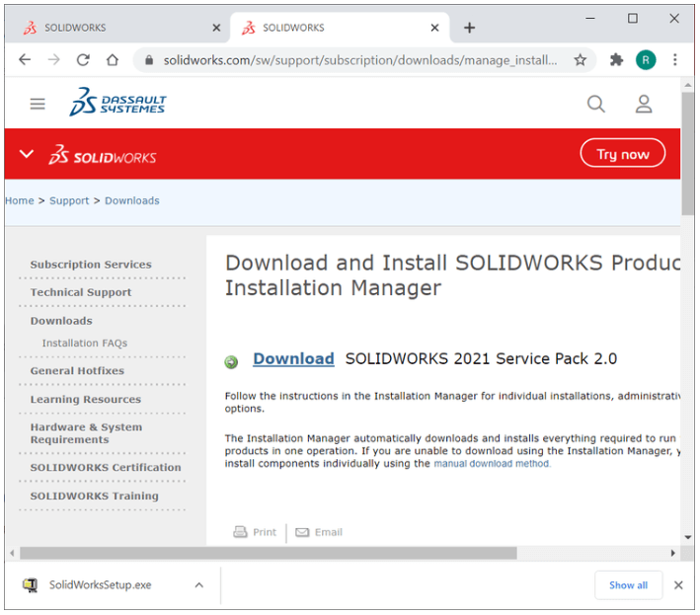Click the horizontal scrollbar thumb
Image resolution: width=700 pixels, height=615 pixels.
(268, 554)
